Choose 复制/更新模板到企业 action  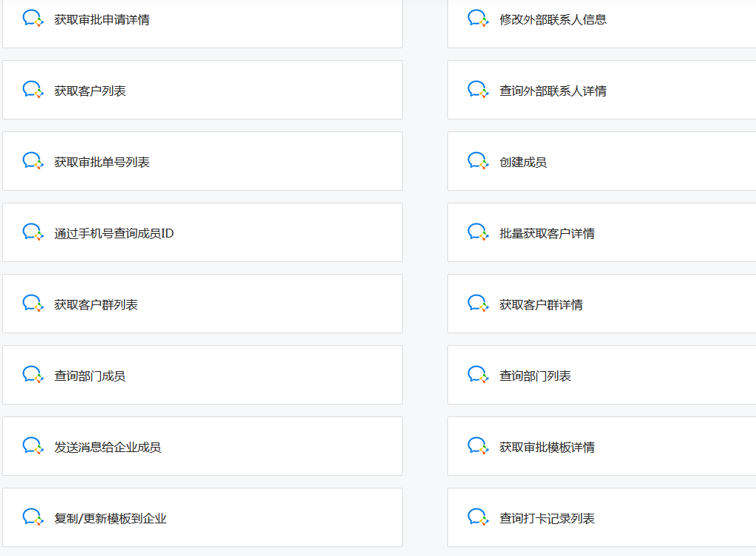click(x=203, y=517)
